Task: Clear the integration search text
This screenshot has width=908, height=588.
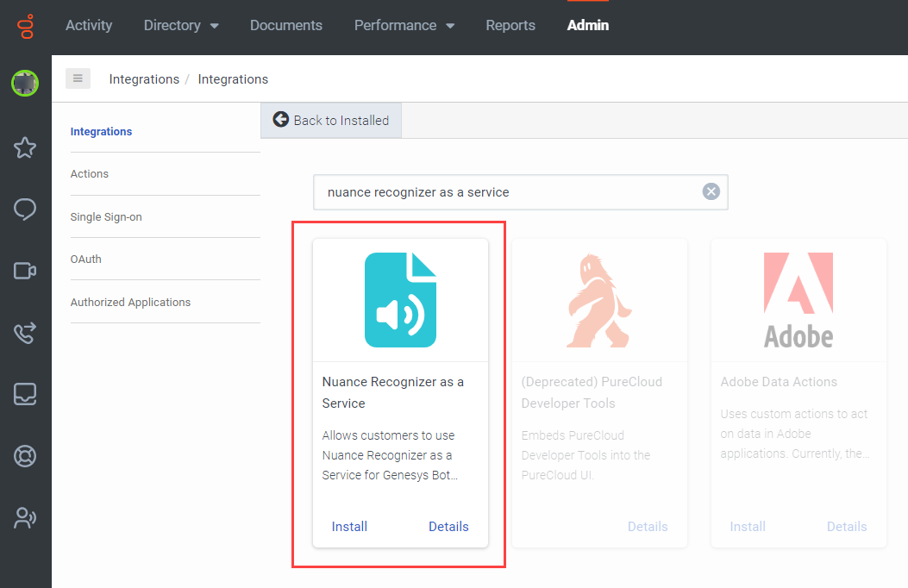Action: pyautogui.click(x=711, y=191)
